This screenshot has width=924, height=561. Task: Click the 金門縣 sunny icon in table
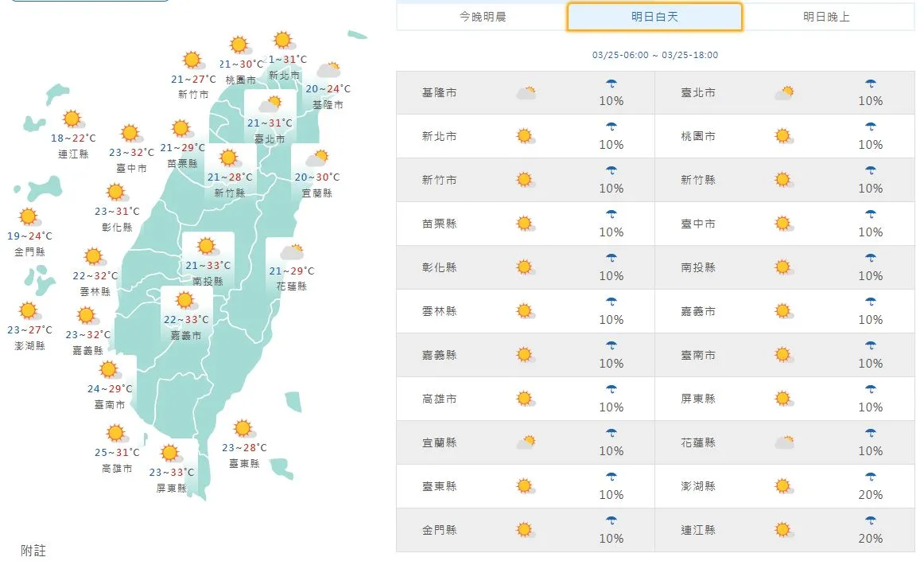pyautogui.click(x=526, y=530)
